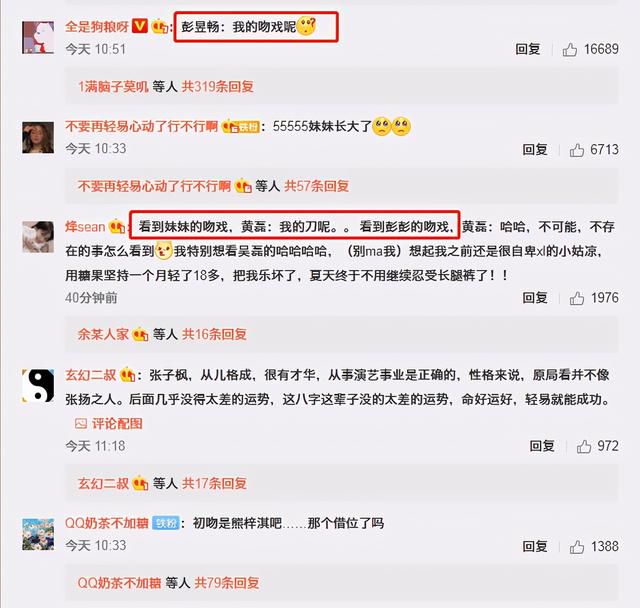Click 全是狗粮呀's profile avatar

click(38, 38)
